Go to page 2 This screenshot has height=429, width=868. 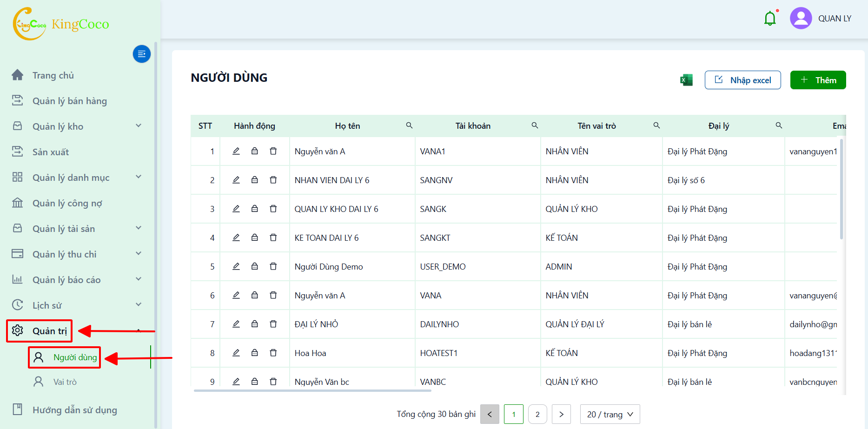(537, 414)
